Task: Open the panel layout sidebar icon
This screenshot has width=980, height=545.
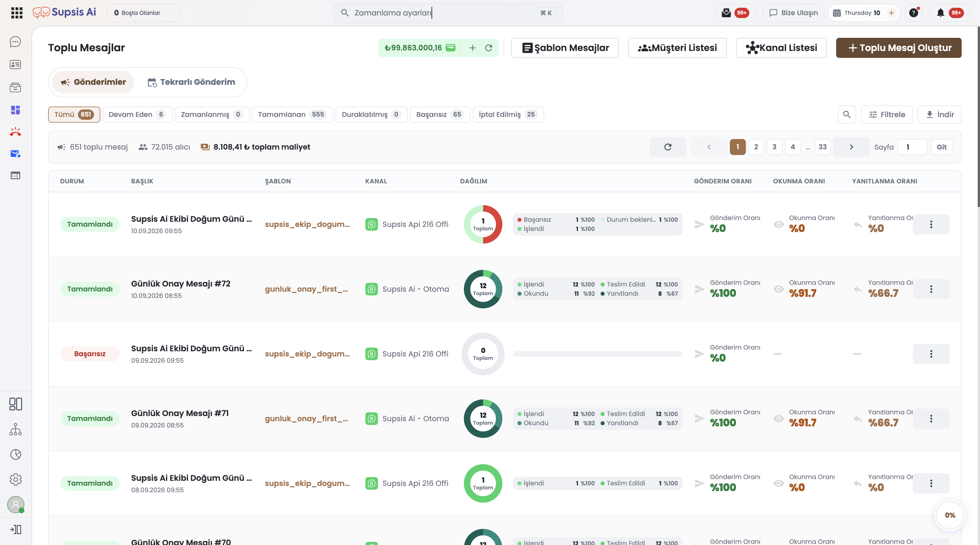Action: coord(15,404)
